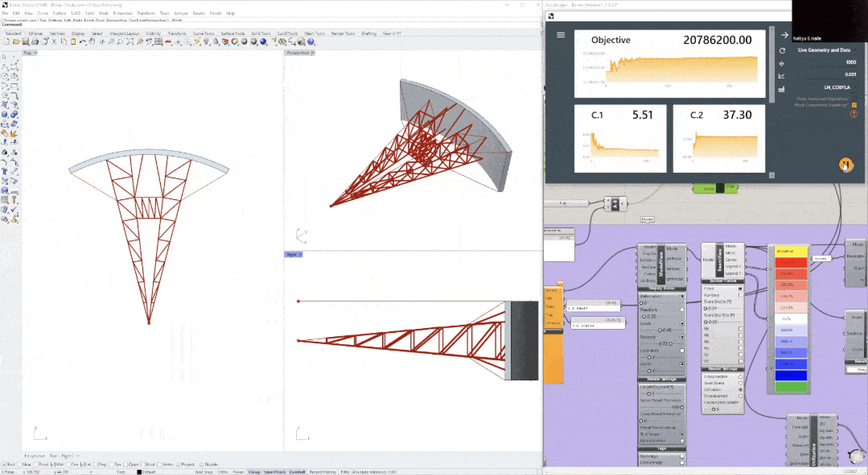Image resolution: width=868 pixels, height=475 pixels.
Task: Click the Print icon in the toolbar
Action: (x=35, y=42)
